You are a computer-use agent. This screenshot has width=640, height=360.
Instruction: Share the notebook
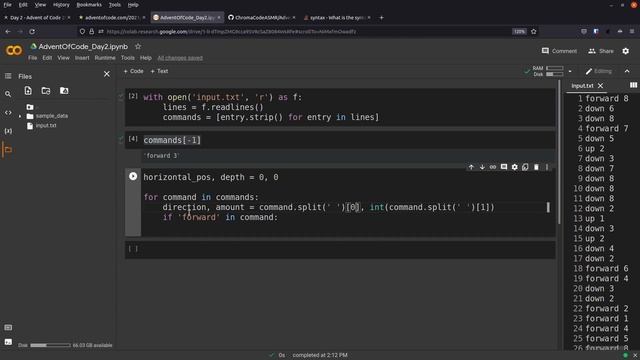click(601, 51)
